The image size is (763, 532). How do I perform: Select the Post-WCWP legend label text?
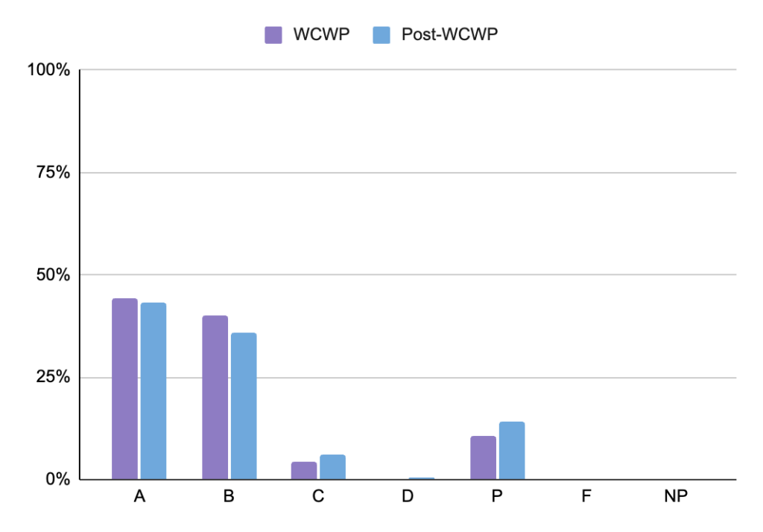448,34
